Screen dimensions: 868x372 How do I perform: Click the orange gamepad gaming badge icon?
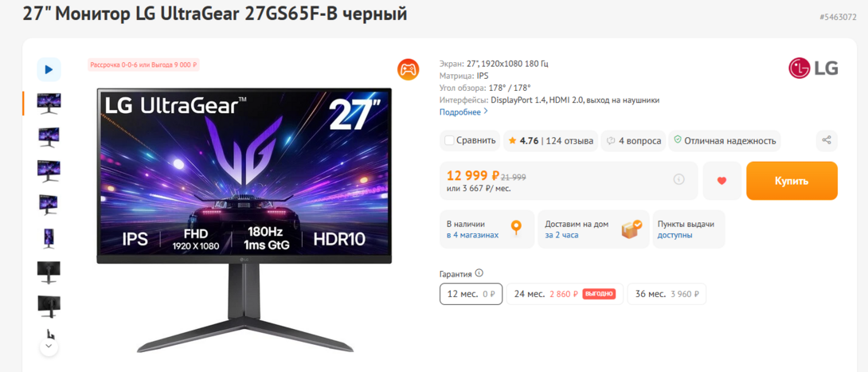(x=408, y=69)
